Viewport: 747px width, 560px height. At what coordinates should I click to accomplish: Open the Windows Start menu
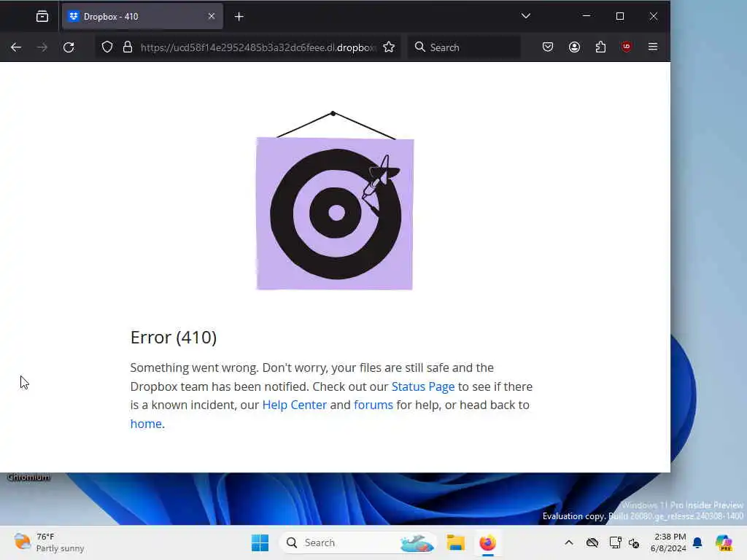(x=260, y=542)
